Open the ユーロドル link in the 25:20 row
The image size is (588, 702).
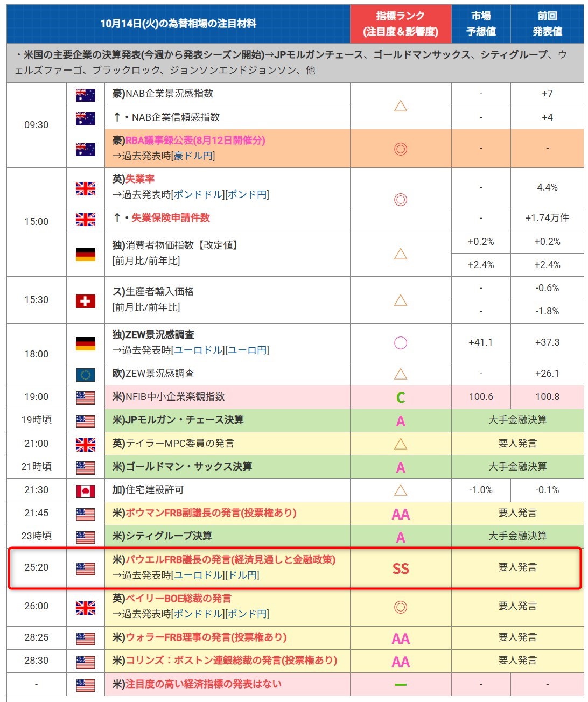pyautogui.click(x=198, y=575)
